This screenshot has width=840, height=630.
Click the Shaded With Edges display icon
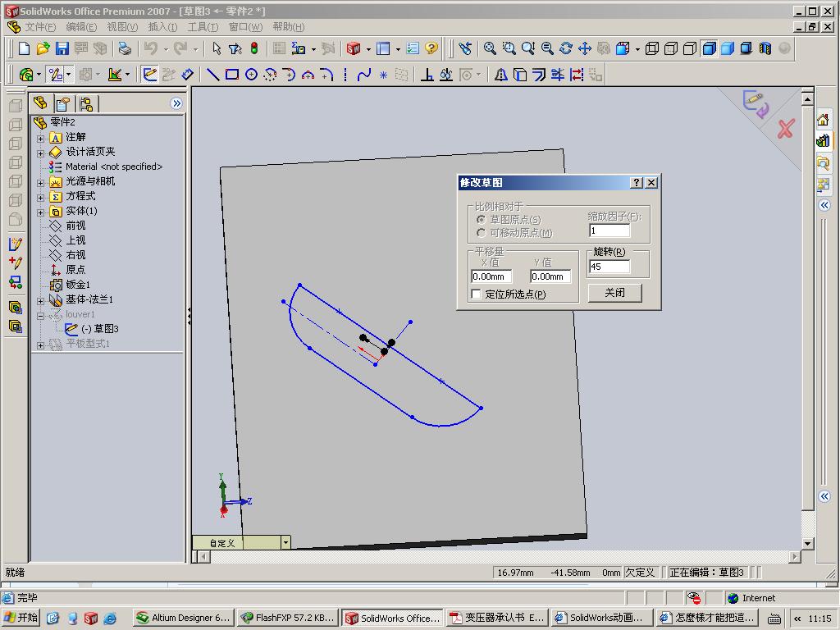point(709,48)
